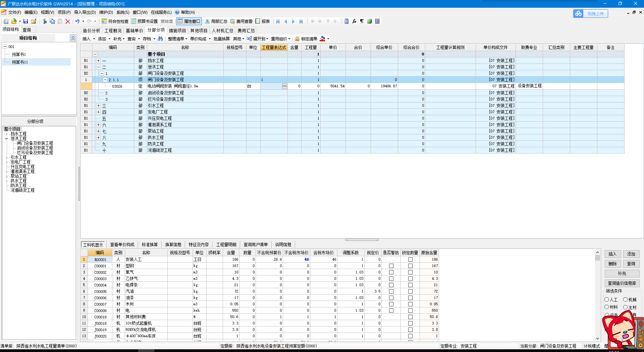Select 预算书1 in project tree
644x352 pixels.
pos(19,54)
